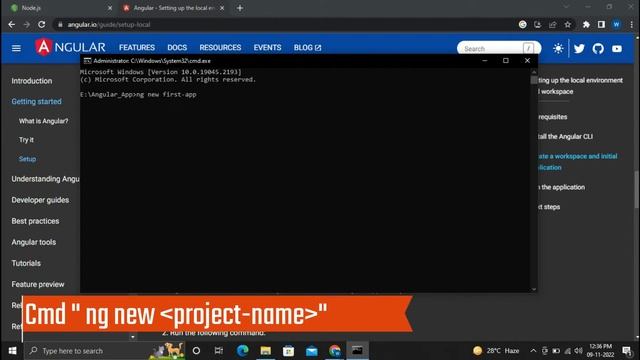
Task: Switch to Chrome on the taskbar
Action: click(335, 351)
